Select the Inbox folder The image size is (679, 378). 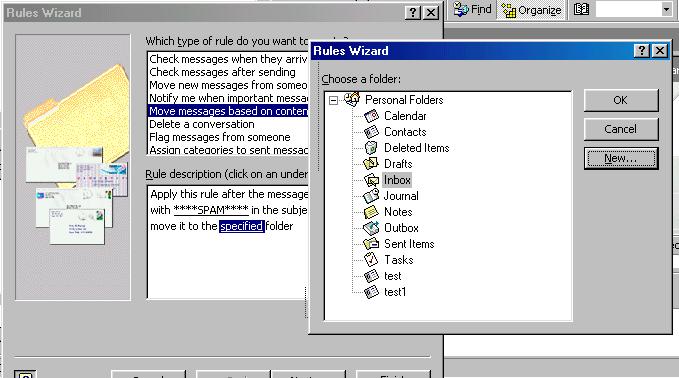[397, 180]
